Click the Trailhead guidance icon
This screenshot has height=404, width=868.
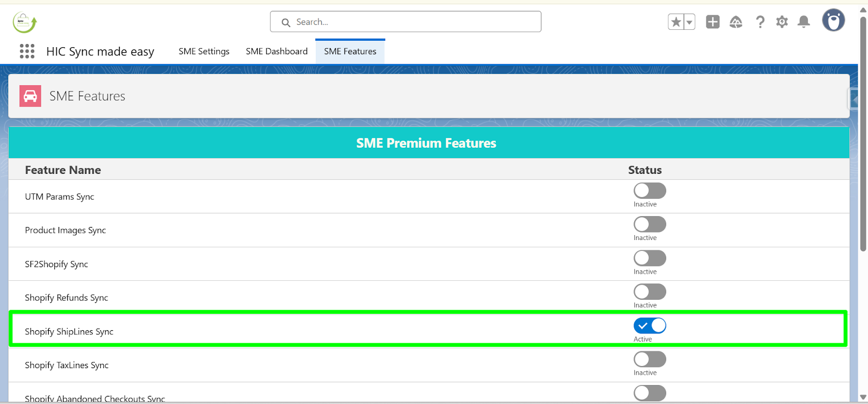[736, 22]
